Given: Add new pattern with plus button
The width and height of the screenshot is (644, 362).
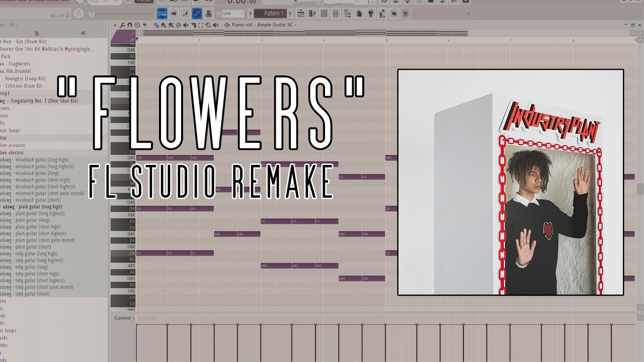Looking at the screenshot, I should [290, 13].
